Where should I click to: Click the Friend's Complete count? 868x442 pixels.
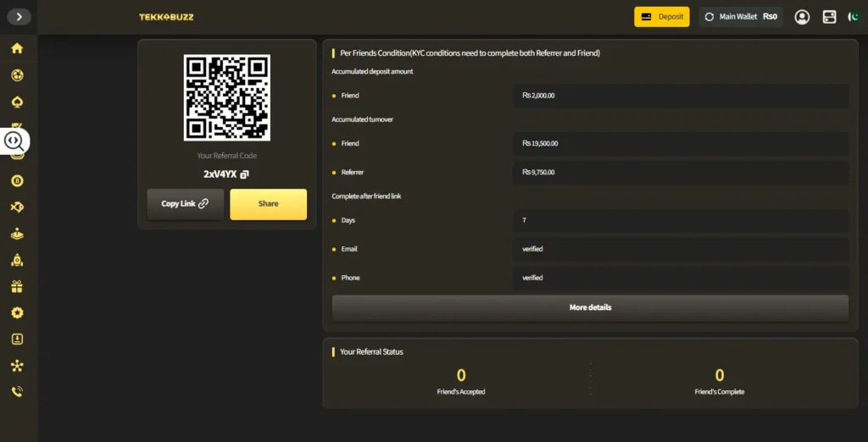click(720, 376)
